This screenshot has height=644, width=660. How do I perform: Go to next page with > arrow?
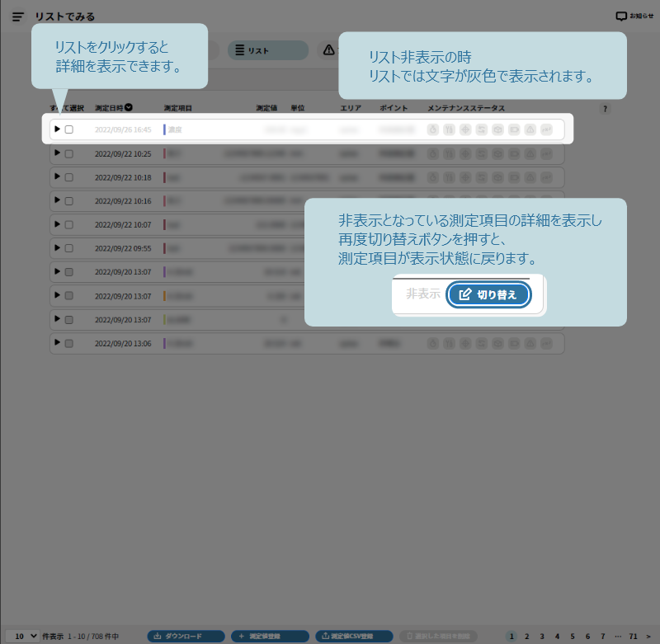pos(648,637)
